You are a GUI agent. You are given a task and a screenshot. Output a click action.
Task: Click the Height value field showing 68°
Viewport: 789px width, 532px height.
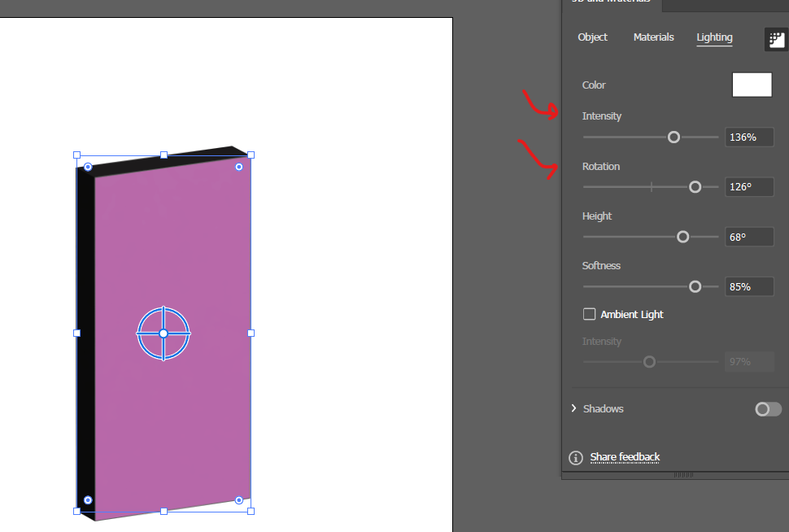pos(748,237)
